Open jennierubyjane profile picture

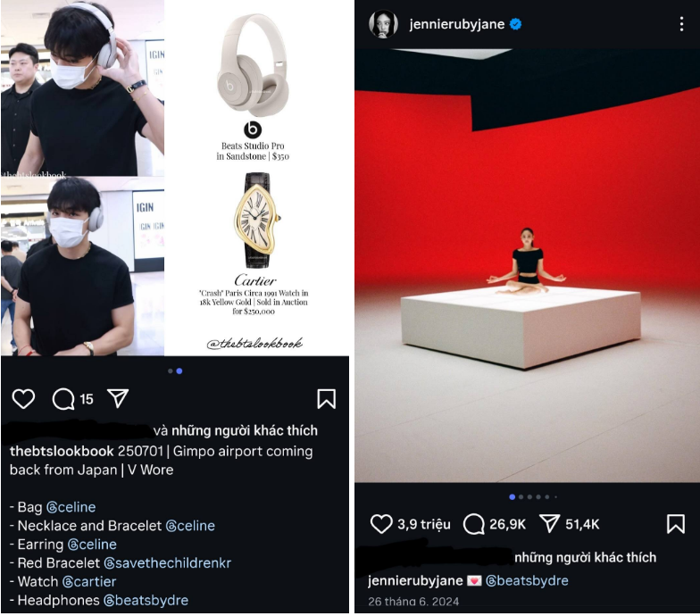click(383, 24)
